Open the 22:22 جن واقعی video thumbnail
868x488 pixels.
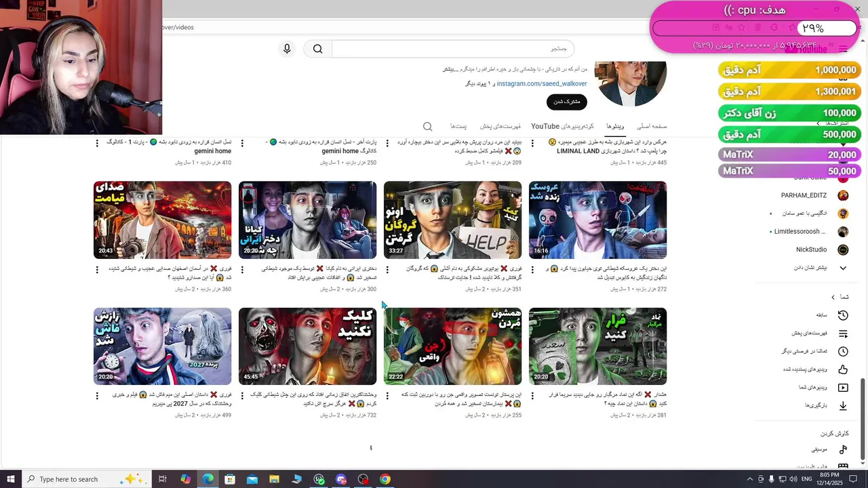pyautogui.click(x=453, y=346)
